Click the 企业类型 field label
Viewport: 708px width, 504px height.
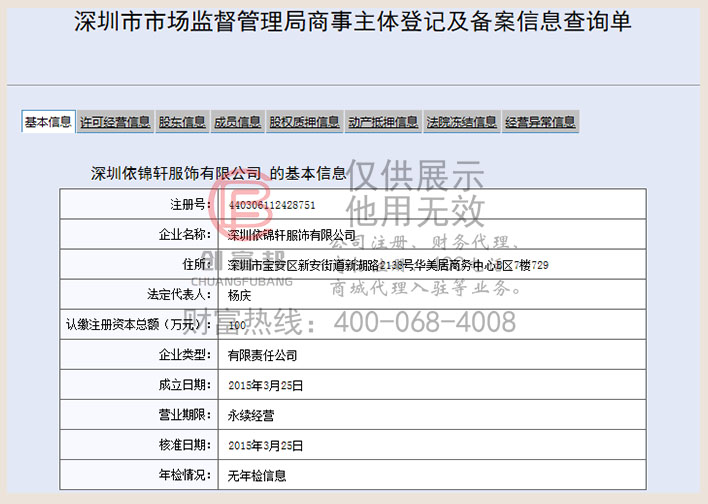pos(185,355)
